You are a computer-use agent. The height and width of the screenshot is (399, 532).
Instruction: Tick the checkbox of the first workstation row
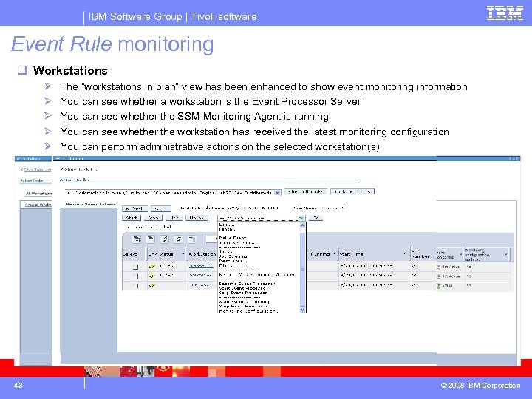pos(135,267)
